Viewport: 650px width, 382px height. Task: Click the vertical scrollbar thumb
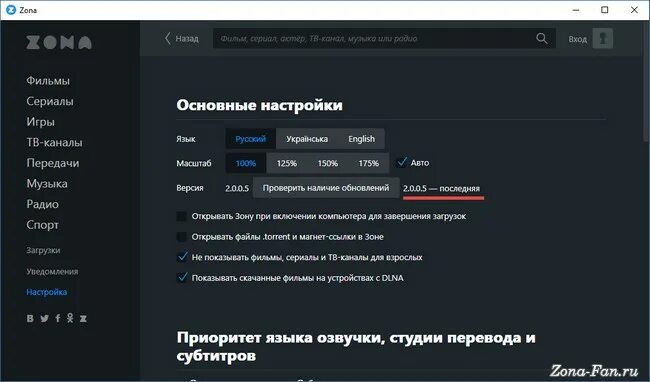pos(647,82)
